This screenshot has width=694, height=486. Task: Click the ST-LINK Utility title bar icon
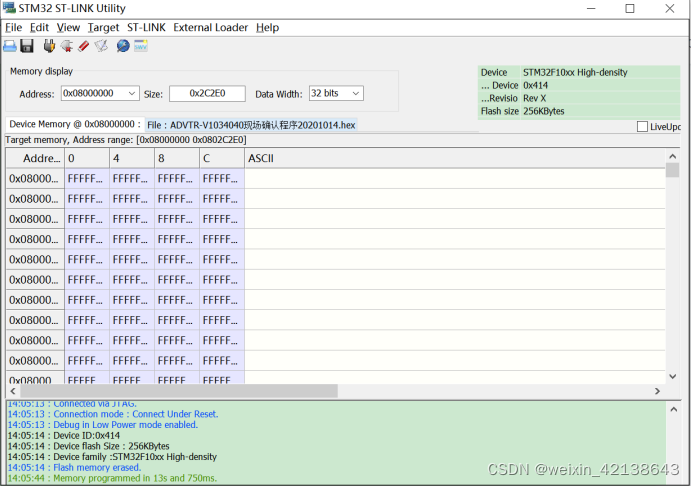(x=9, y=8)
